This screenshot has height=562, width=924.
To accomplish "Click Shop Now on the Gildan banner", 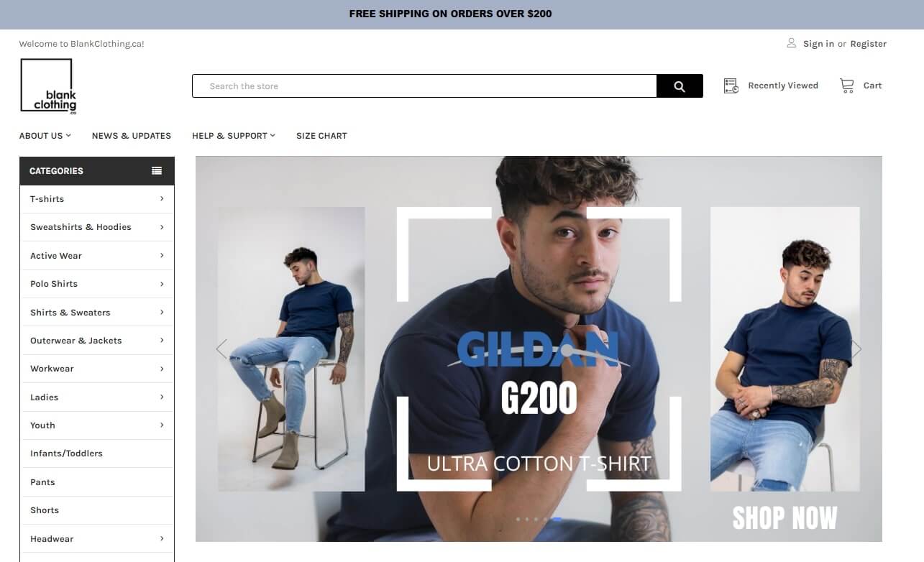I will pos(785,517).
